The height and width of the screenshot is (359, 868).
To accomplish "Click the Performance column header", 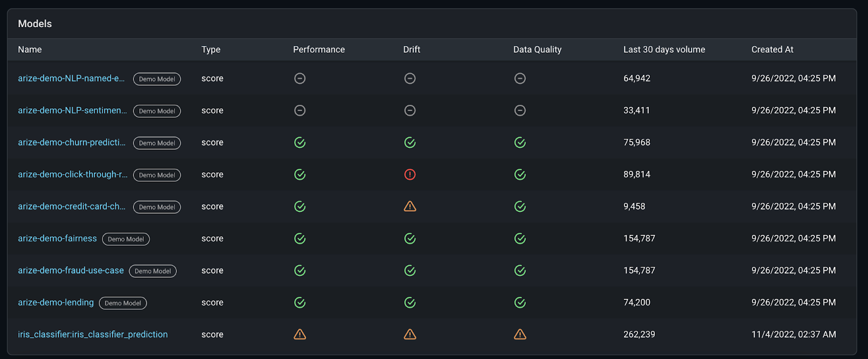I will pyautogui.click(x=319, y=49).
